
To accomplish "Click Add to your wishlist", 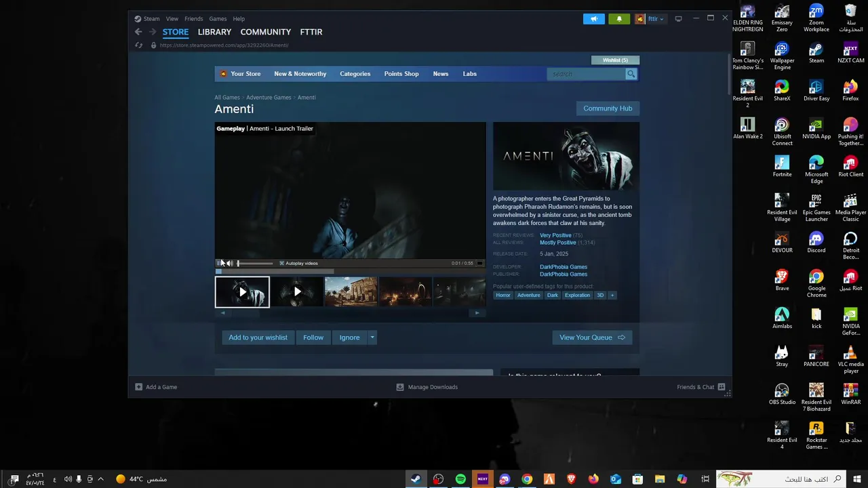I will pos(258,338).
